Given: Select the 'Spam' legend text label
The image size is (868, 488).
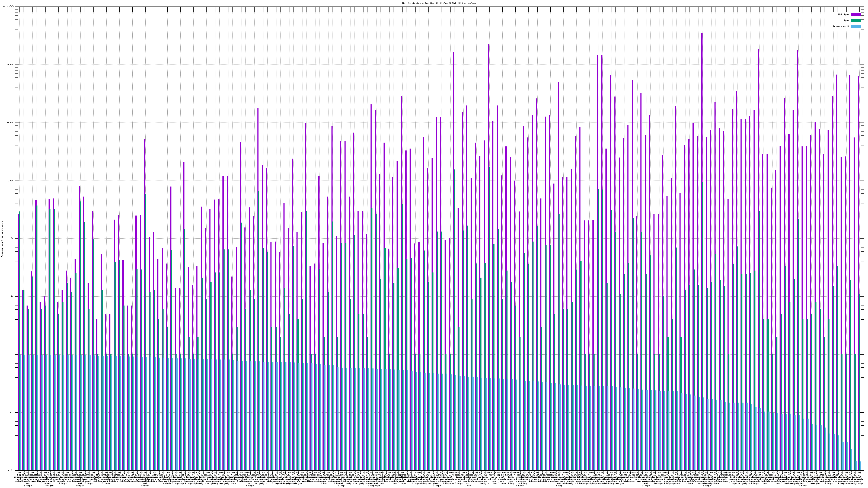Looking at the screenshot, I should (846, 21).
